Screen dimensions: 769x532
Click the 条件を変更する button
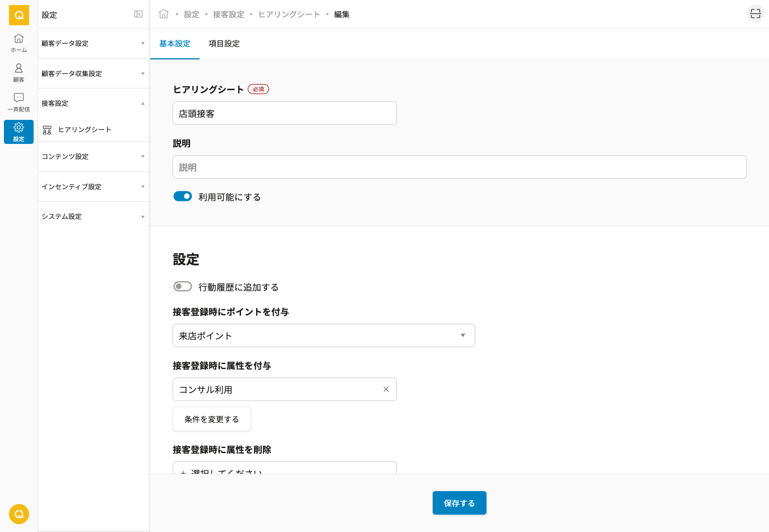tap(211, 419)
